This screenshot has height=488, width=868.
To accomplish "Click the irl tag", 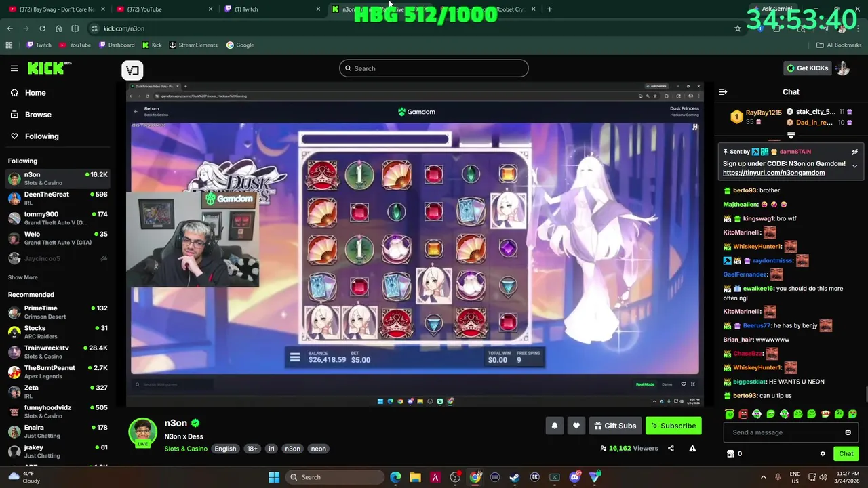I will 271,449.
